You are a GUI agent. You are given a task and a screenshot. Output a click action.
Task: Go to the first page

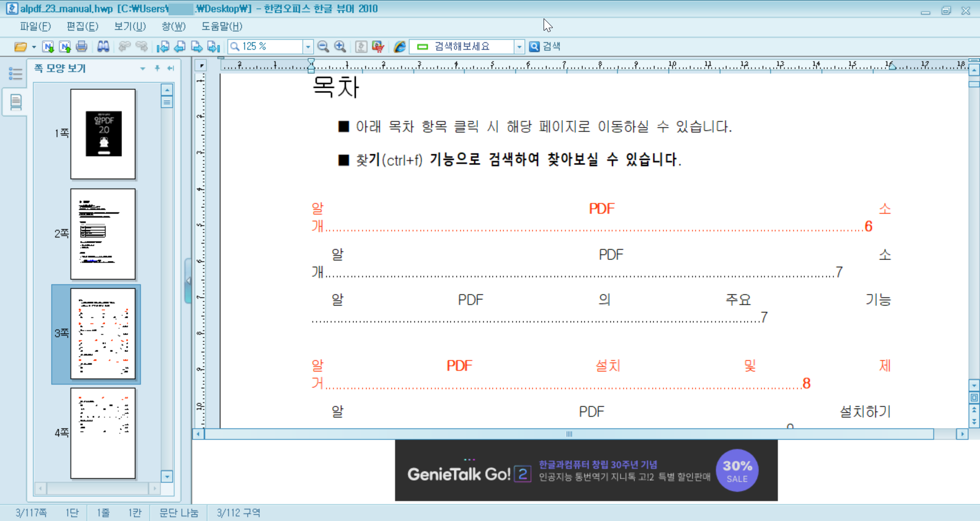point(163,46)
